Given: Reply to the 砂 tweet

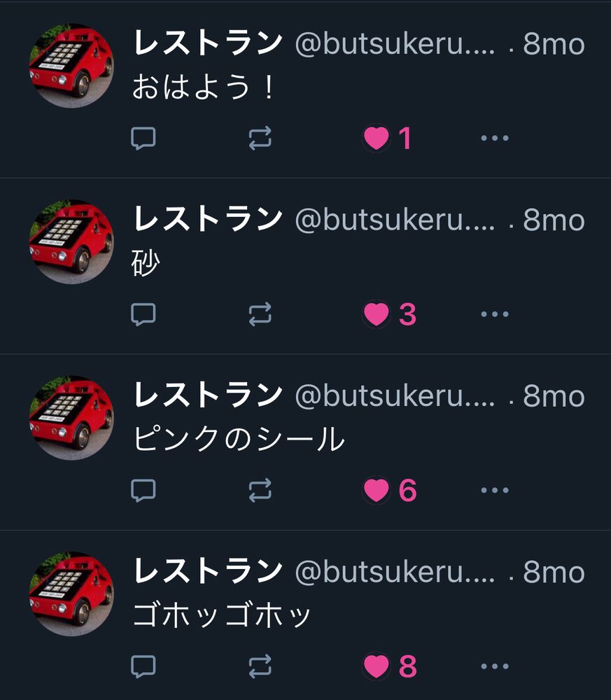Looking at the screenshot, I should [143, 314].
